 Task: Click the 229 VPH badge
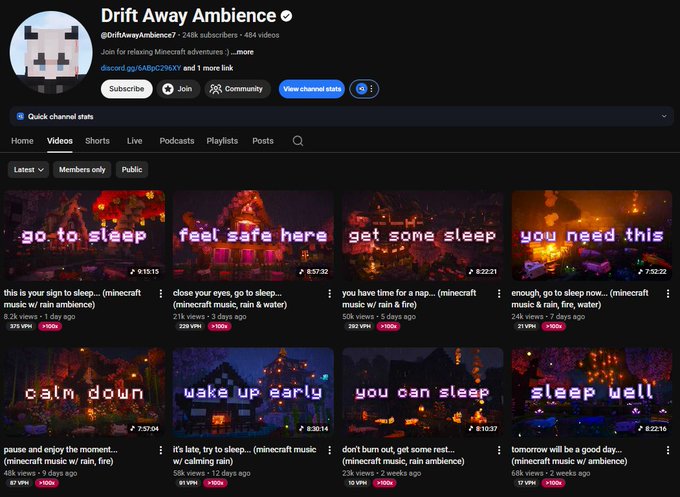[x=190, y=326]
